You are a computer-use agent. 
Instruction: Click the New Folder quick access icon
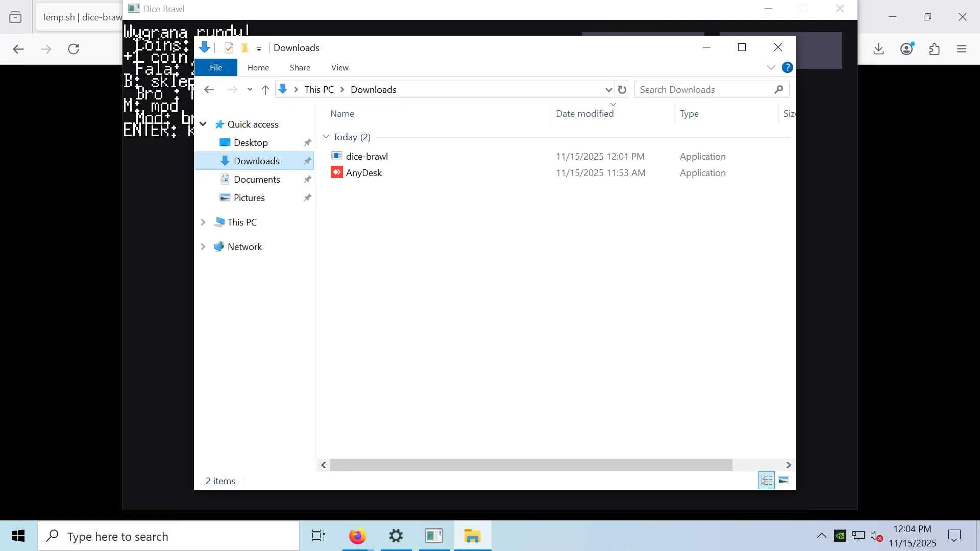(x=244, y=48)
